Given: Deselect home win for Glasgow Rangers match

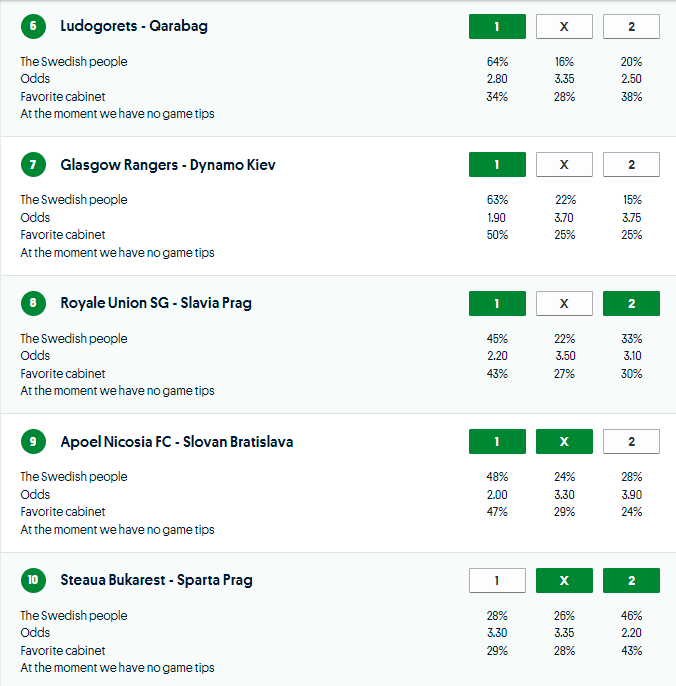Looking at the screenshot, I should pyautogui.click(x=497, y=165).
